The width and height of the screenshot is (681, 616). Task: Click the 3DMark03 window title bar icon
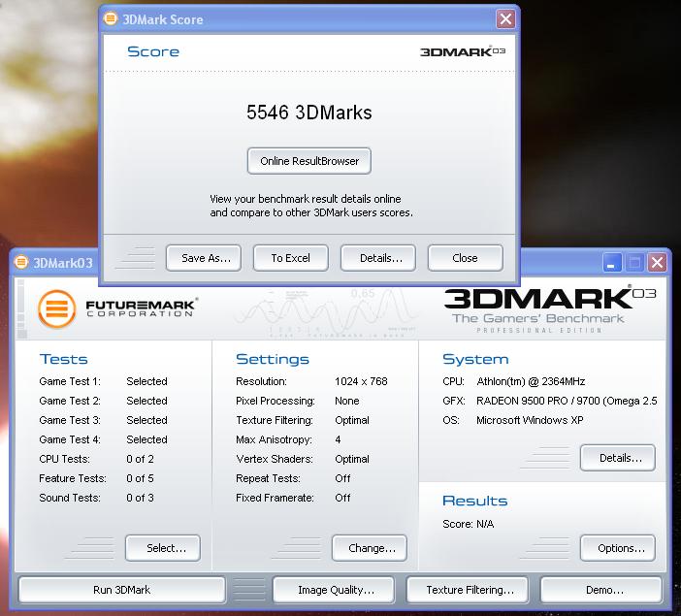click(x=21, y=262)
